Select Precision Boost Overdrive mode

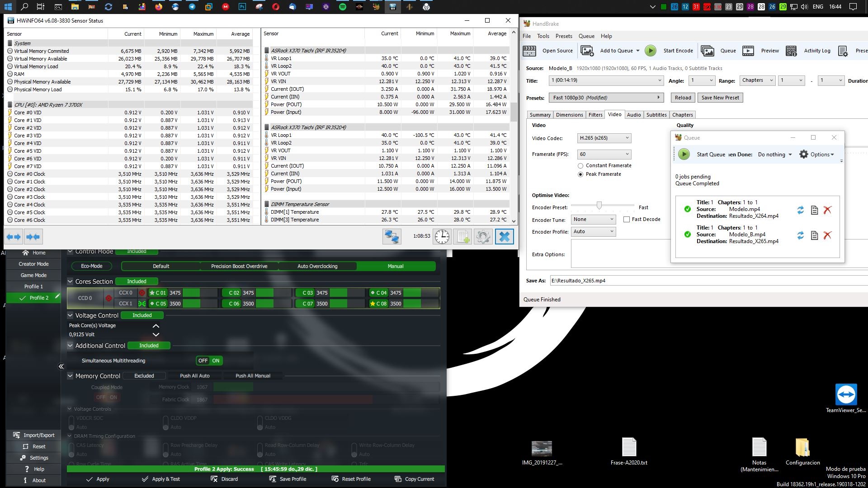click(x=239, y=266)
